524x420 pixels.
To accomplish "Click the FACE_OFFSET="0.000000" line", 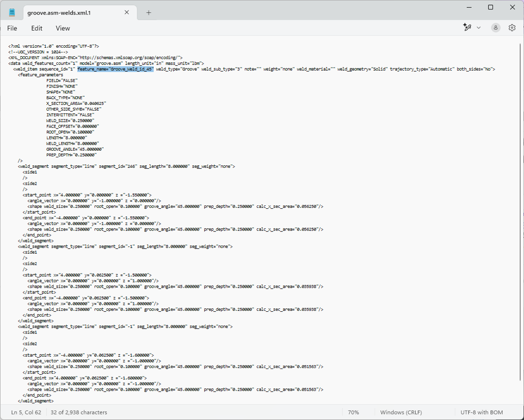I will click(x=72, y=126).
